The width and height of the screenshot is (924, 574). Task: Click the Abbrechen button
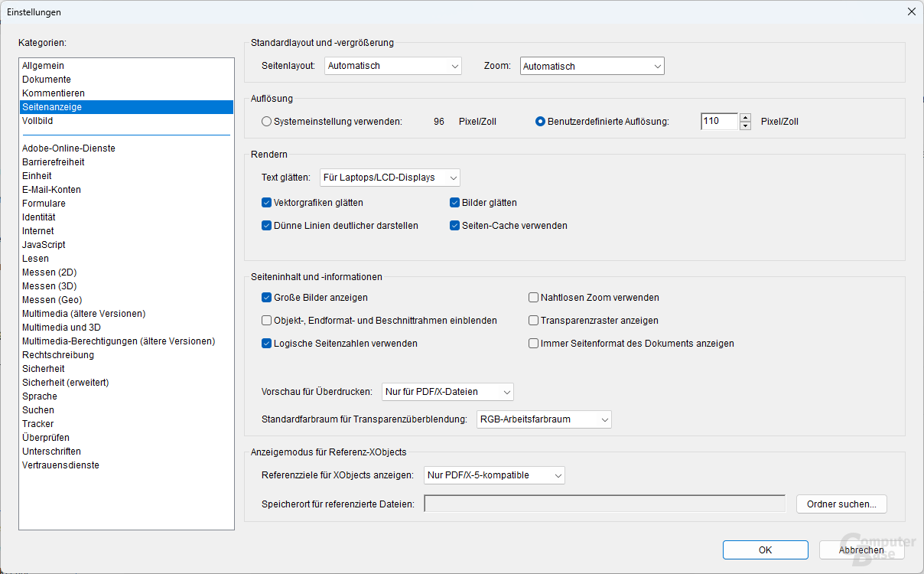point(861,550)
